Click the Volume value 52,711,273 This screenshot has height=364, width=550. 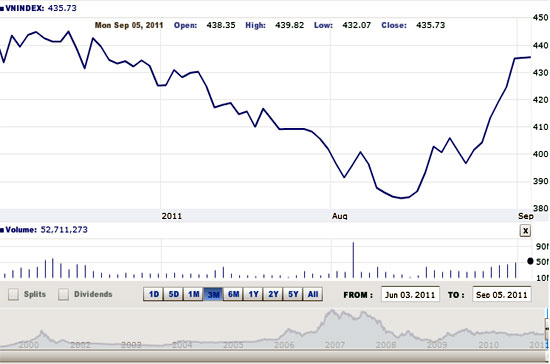point(64,230)
